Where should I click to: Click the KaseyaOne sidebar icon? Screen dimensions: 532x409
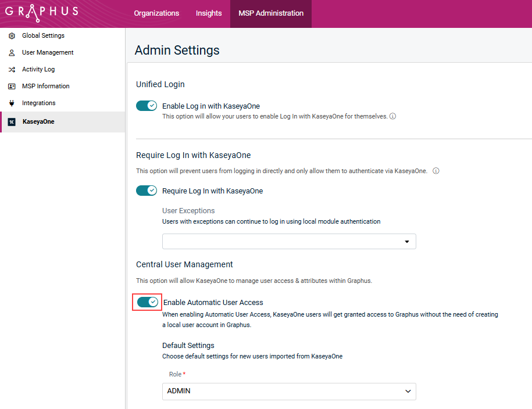(12, 122)
